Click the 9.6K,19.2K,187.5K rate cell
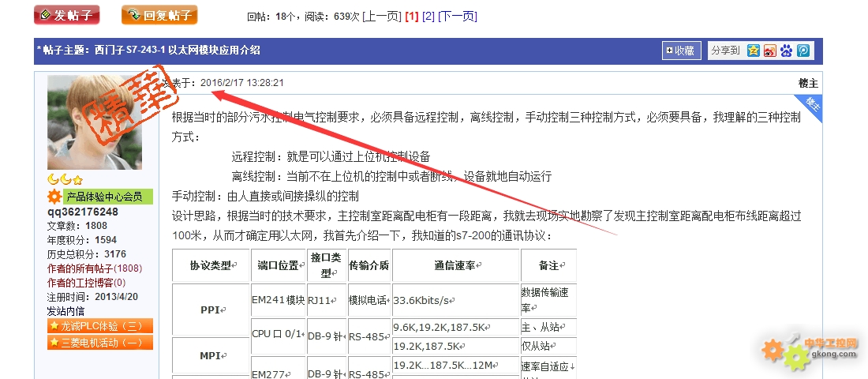 (456, 327)
